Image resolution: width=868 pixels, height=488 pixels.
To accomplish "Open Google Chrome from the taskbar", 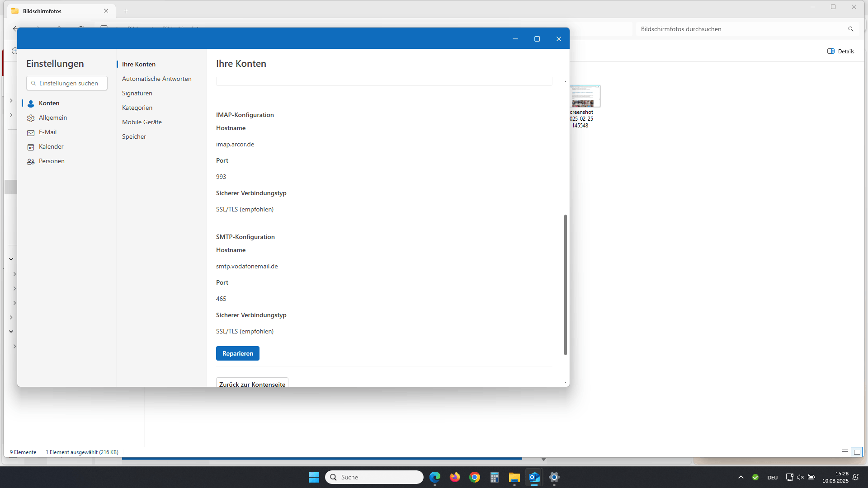I will coord(474,477).
